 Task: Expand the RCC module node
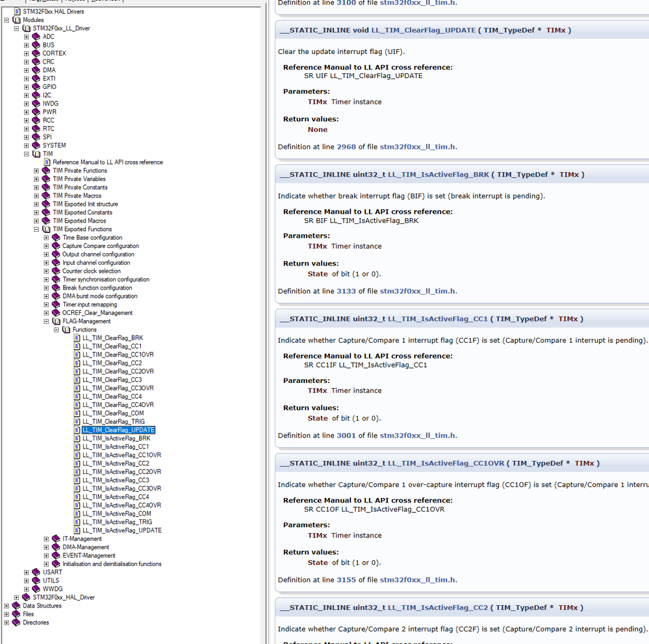(26, 120)
